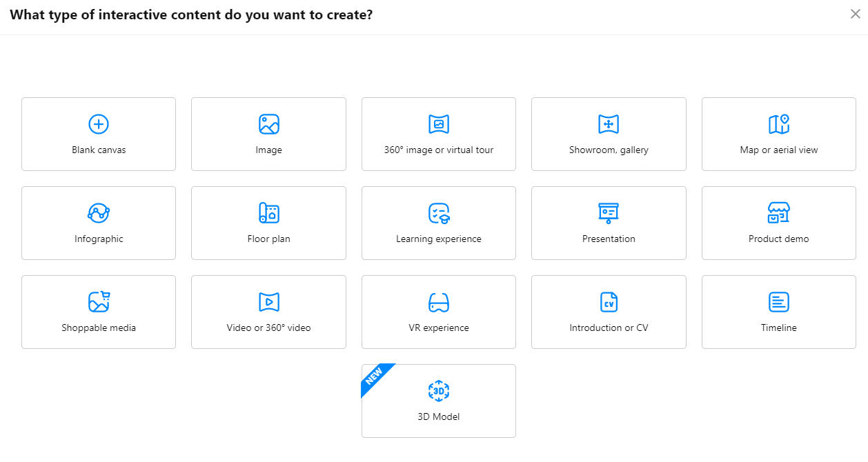
Task: Select the Map or aerial view icon
Action: coord(778,124)
